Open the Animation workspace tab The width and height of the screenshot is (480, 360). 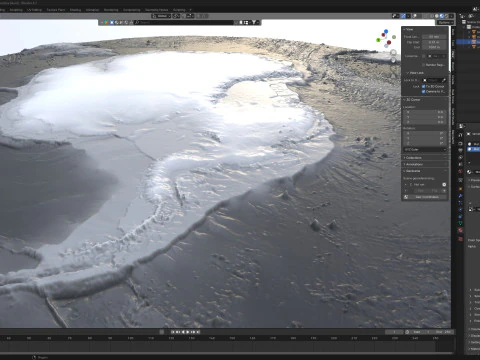point(92,10)
